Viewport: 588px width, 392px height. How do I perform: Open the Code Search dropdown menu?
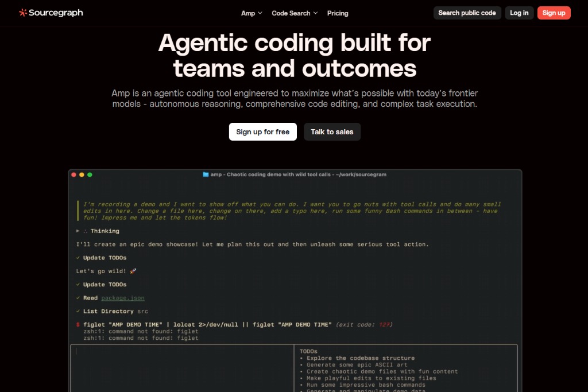tap(295, 13)
